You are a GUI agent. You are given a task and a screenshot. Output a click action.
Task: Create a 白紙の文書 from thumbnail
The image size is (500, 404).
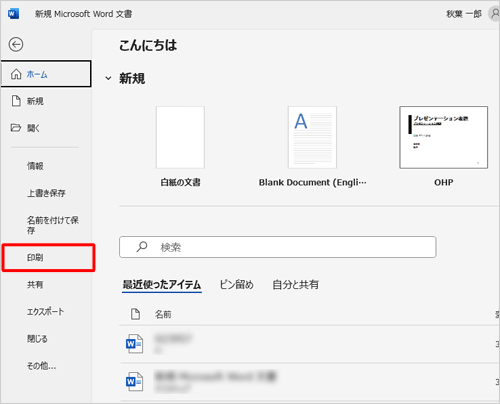[180, 137]
